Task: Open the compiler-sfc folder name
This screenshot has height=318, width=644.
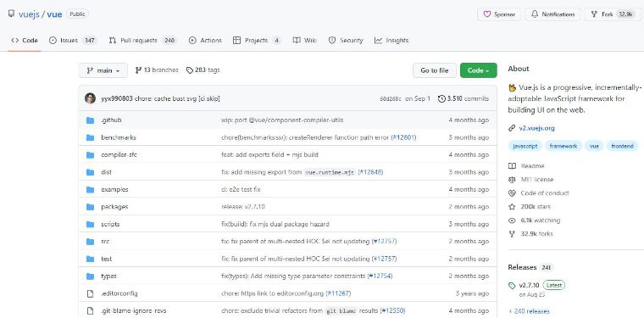Action: (x=119, y=155)
